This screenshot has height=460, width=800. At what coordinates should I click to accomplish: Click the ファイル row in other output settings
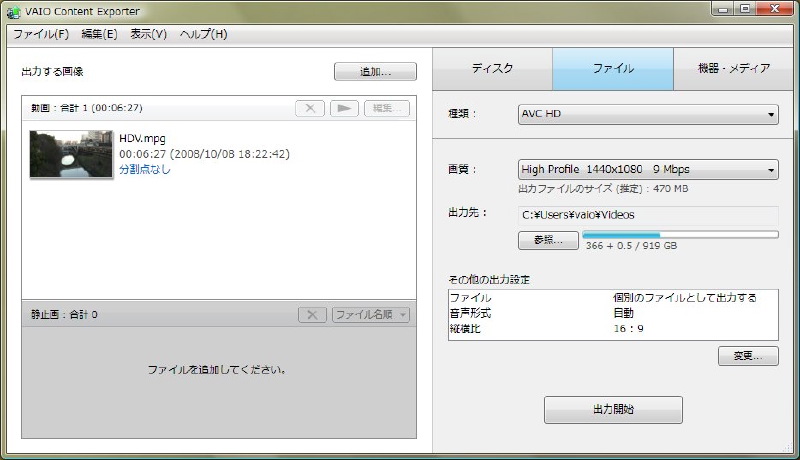coord(613,298)
